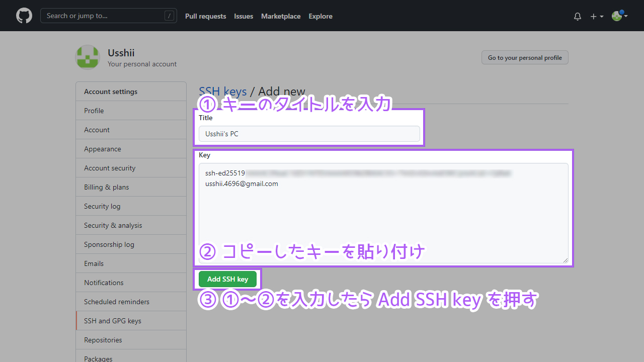
Task: Expand the plus create-new dropdown
Action: coord(597,16)
